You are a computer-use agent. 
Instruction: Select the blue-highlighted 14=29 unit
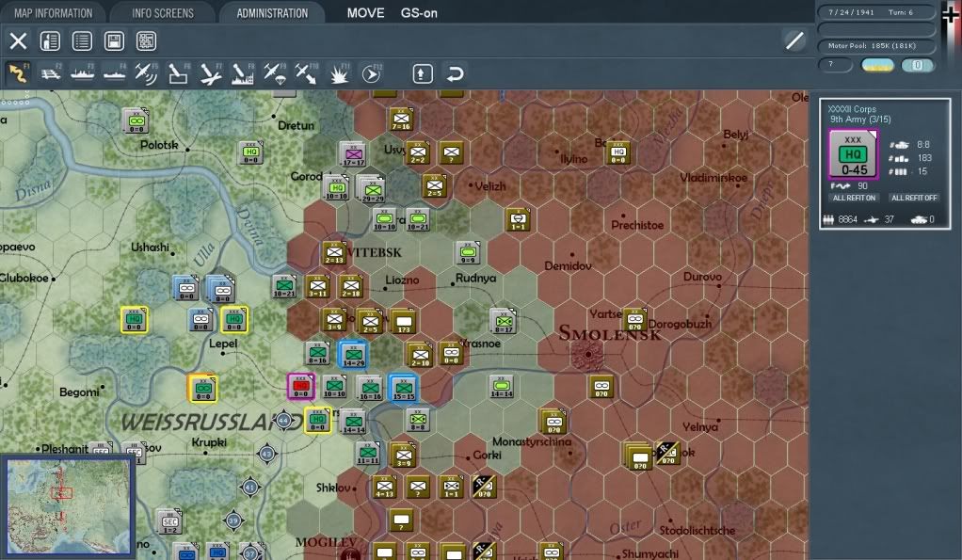(x=353, y=355)
